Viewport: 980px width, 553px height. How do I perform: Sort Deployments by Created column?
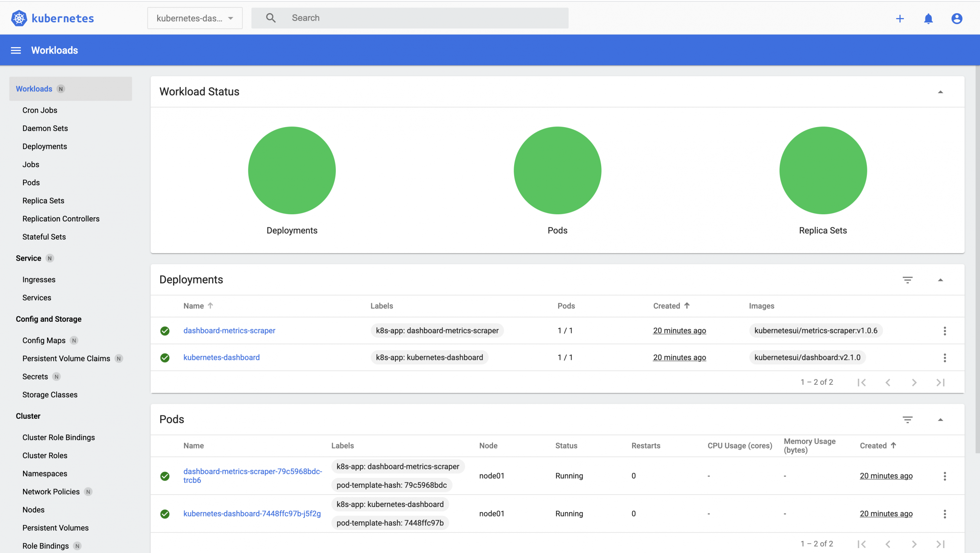click(671, 306)
